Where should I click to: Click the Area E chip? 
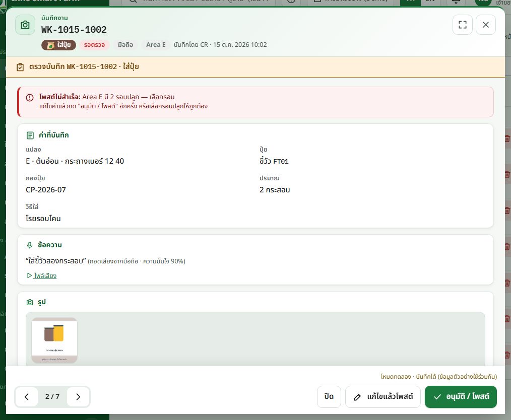click(x=156, y=45)
